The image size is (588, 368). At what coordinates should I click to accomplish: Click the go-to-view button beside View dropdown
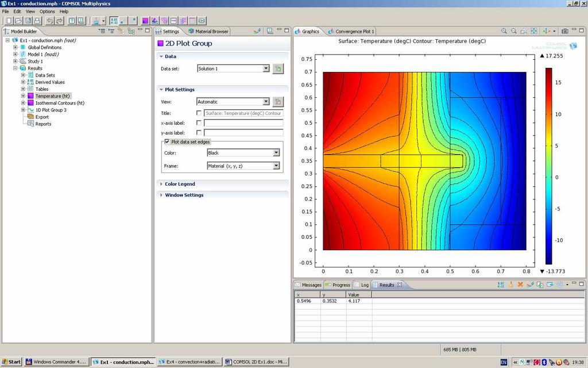278,102
